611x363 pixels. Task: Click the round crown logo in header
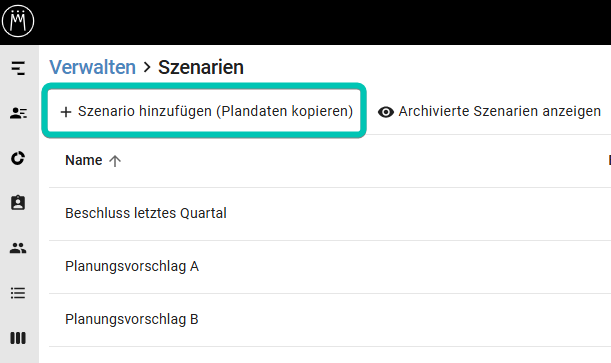click(x=18, y=21)
